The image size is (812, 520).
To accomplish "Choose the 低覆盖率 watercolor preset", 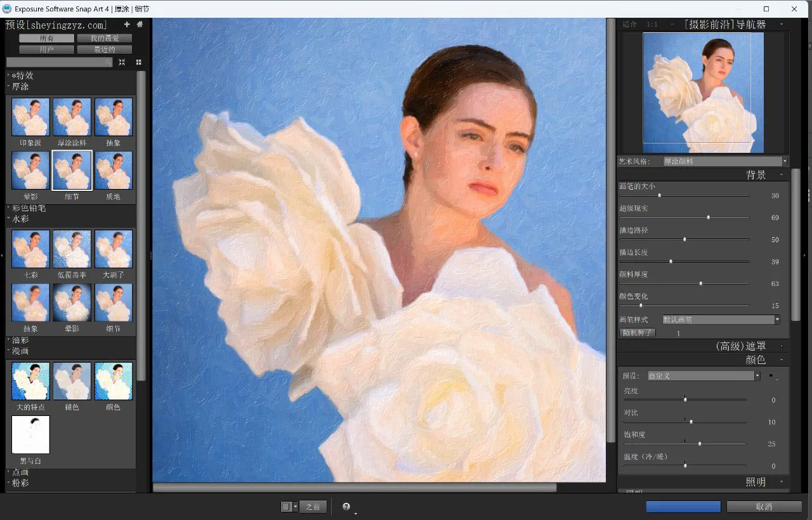I will (x=72, y=249).
